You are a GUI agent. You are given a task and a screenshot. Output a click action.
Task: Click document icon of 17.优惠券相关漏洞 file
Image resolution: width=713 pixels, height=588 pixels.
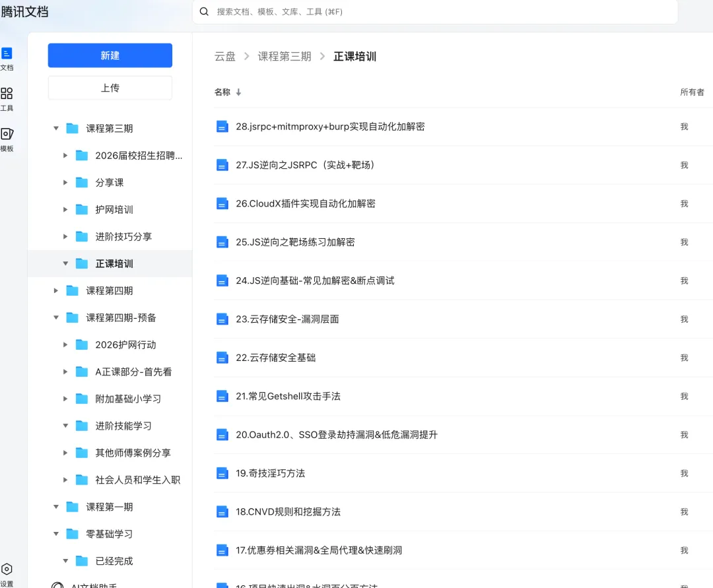click(222, 551)
